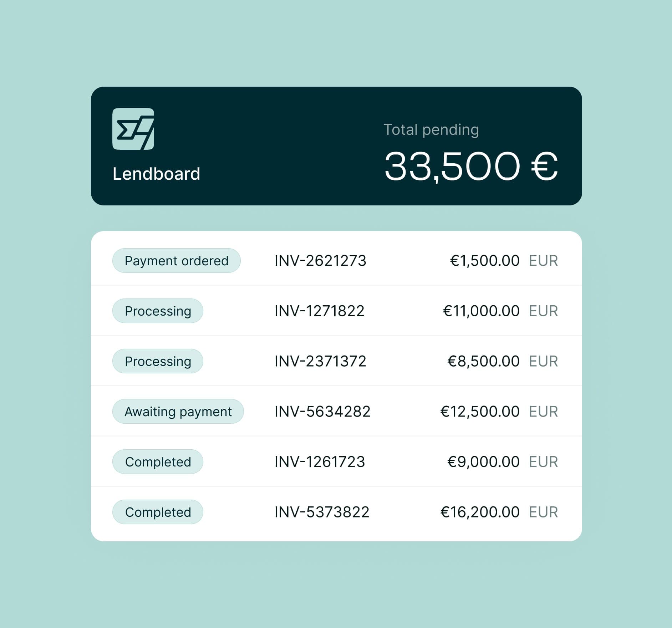Click the Lendboard company name

click(x=156, y=174)
